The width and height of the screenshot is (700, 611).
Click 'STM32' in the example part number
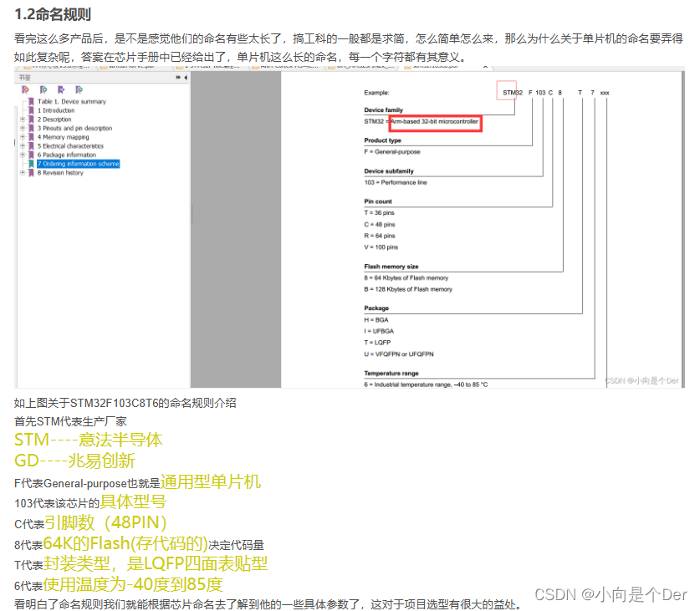point(513,93)
